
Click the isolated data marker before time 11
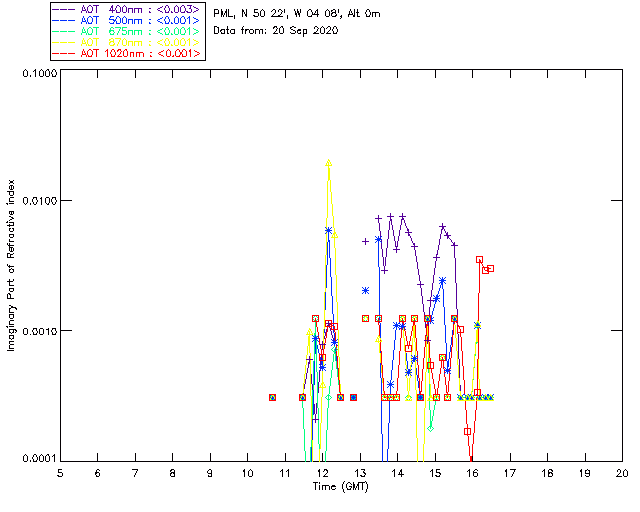[x=272, y=397]
